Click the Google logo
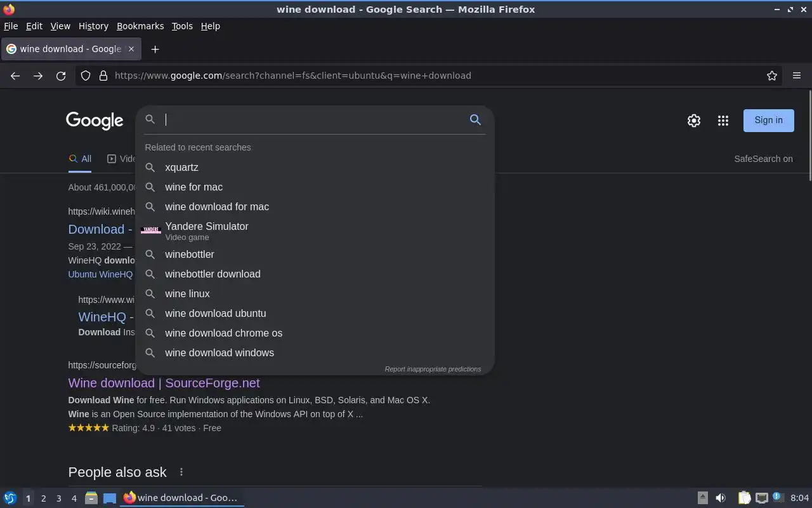Screen dimensions: 812x508 point(95,121)
